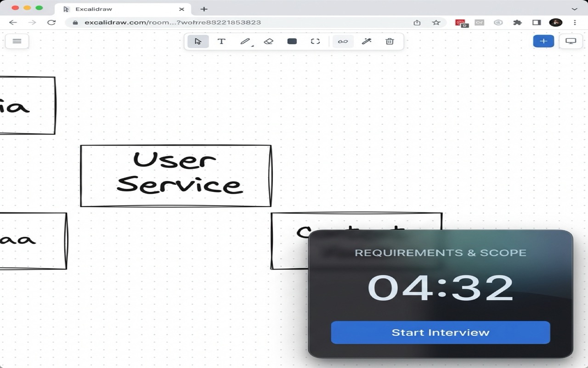This screenshot has width=588, height=368.
Task: Click the trash delete icon
Action: point(390,41)
